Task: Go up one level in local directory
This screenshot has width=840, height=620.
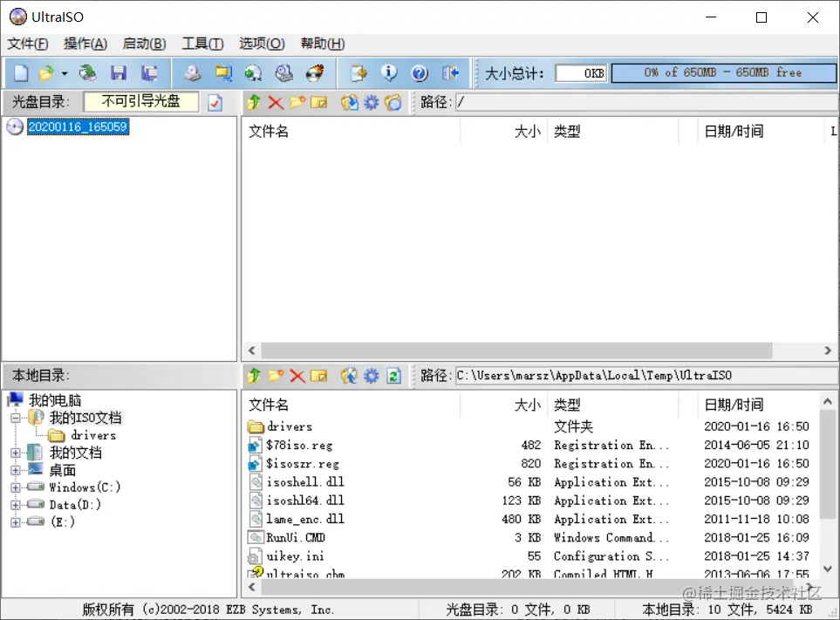Action: coord(254,376)
